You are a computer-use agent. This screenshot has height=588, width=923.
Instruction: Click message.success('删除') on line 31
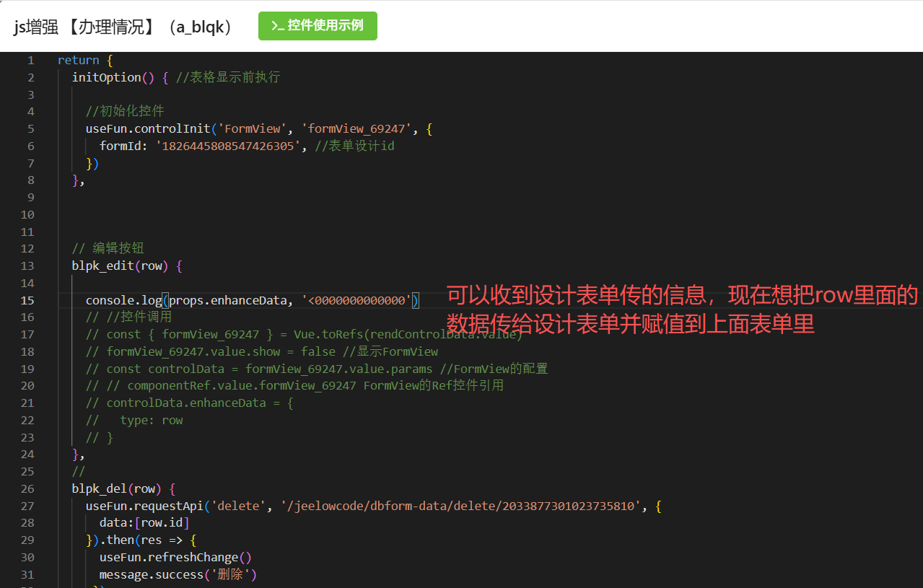point(178,575)
